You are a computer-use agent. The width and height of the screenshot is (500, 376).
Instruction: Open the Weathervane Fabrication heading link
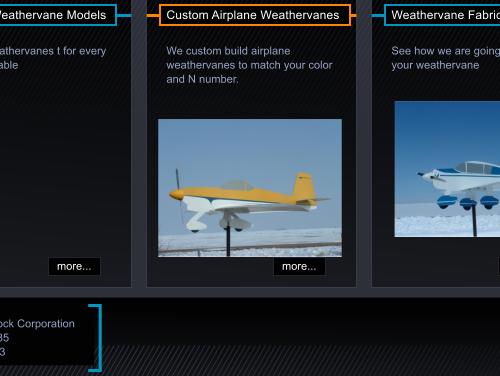point(442,15)
